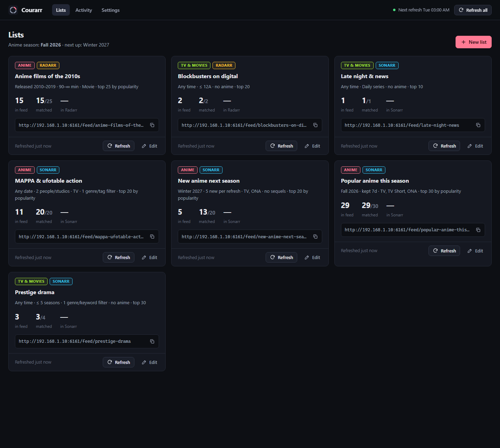
Task: Click the Any time Daily series description
Action: coord(382,86)
